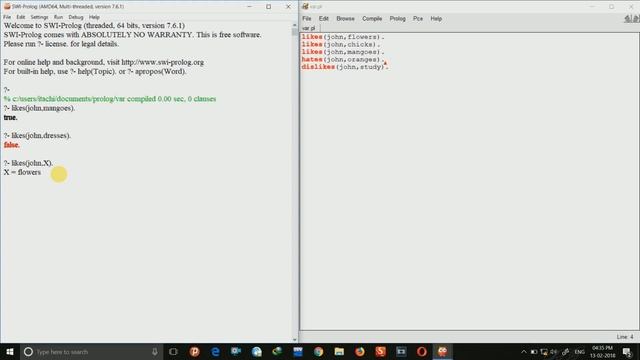Click the Cortana microphone icon

(x=155, y=351)
